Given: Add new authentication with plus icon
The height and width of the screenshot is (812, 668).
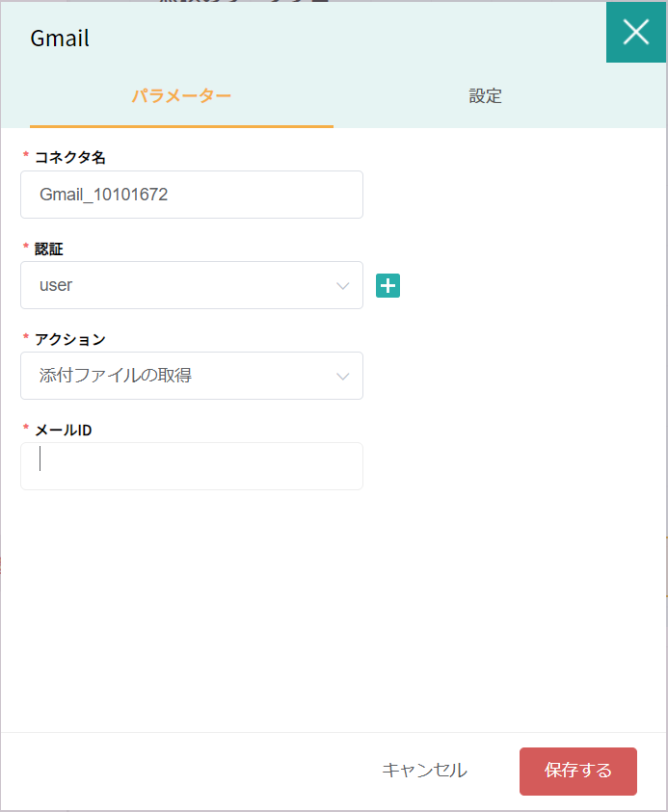Looking at the screenshot, I should click(x=387, y=285).
